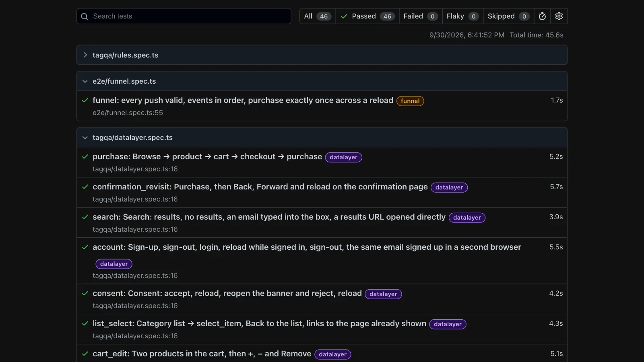Filter to Skipped tests
The height and width of the screenshot is (362, 644).
coord(508,16)
